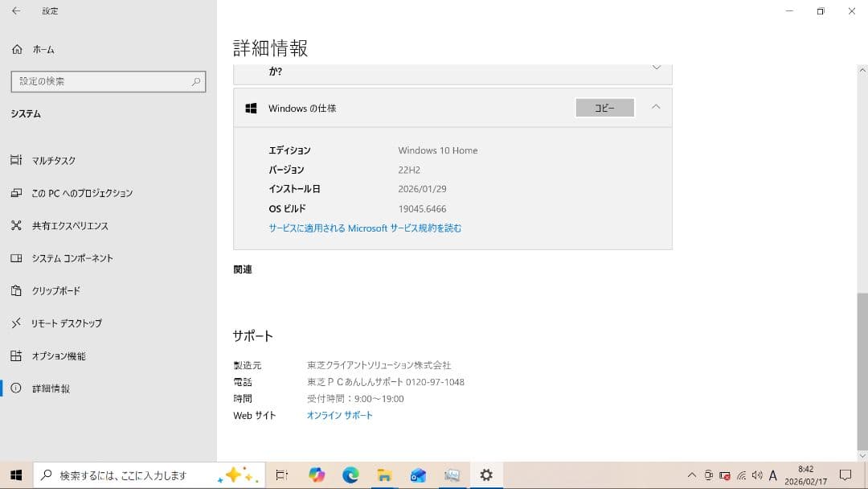This screenshot has height=489, width=868.
Task: Click the 共有エクスペリエンス sidebar icon
Action: click(x=16, y=225)
